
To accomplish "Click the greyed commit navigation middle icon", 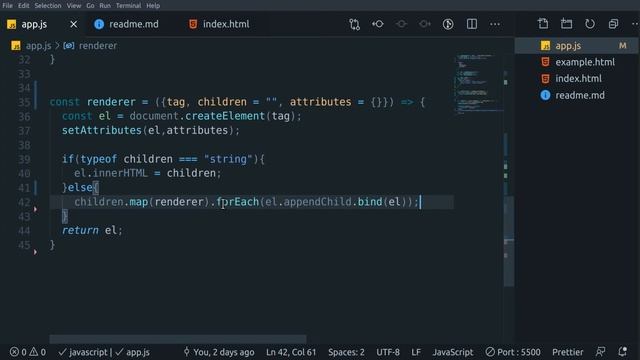I will [401, 24].
